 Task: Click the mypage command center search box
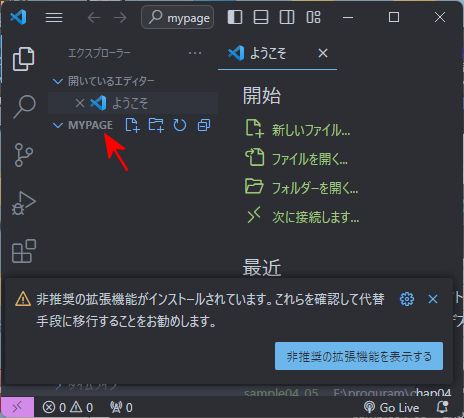tap(178, 17)
